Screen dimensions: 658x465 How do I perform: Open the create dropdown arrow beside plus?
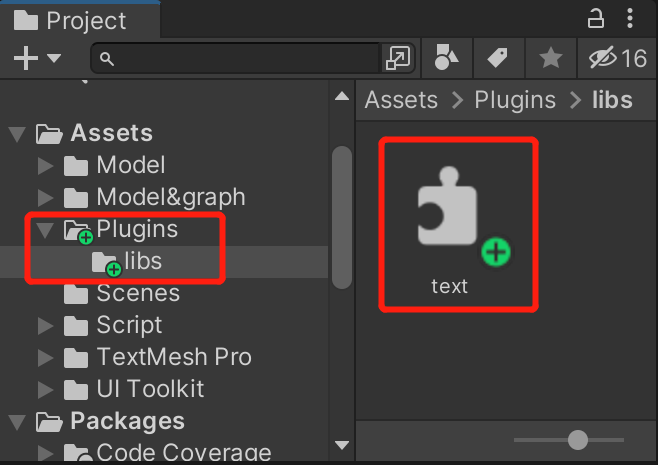point(54,57)
